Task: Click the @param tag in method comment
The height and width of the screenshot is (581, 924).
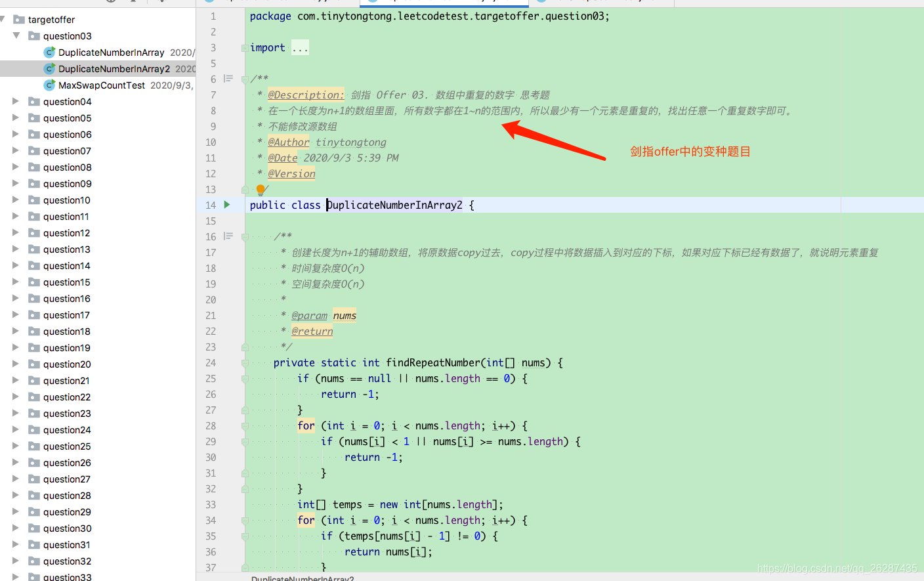Action: pyautogui.click(x=309, y=316)
